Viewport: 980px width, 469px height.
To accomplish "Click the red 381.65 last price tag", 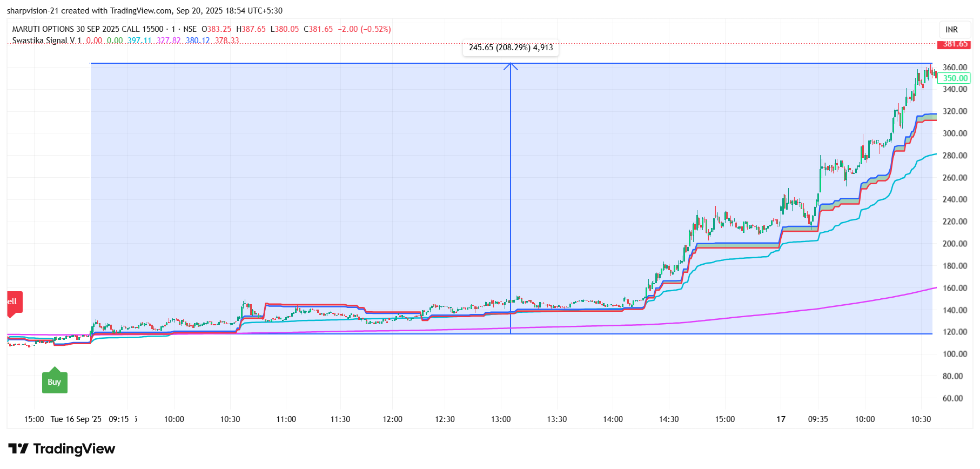I will pos(955,44).
